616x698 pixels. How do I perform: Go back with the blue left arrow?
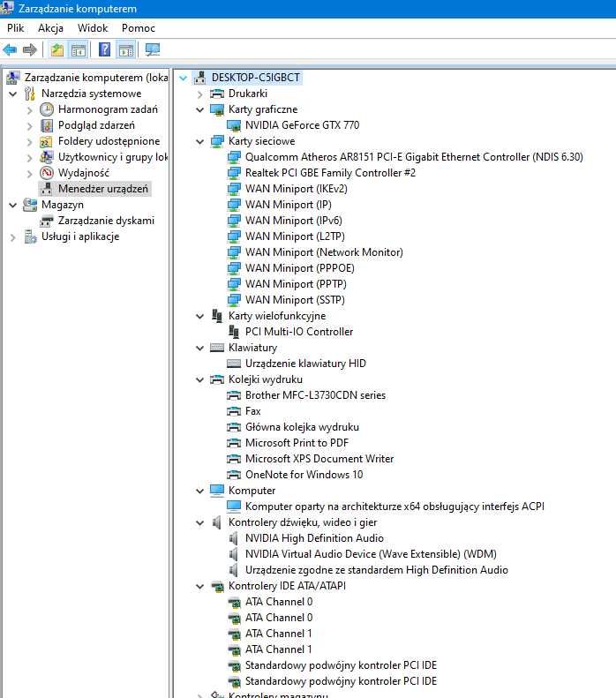click(10, 49)
